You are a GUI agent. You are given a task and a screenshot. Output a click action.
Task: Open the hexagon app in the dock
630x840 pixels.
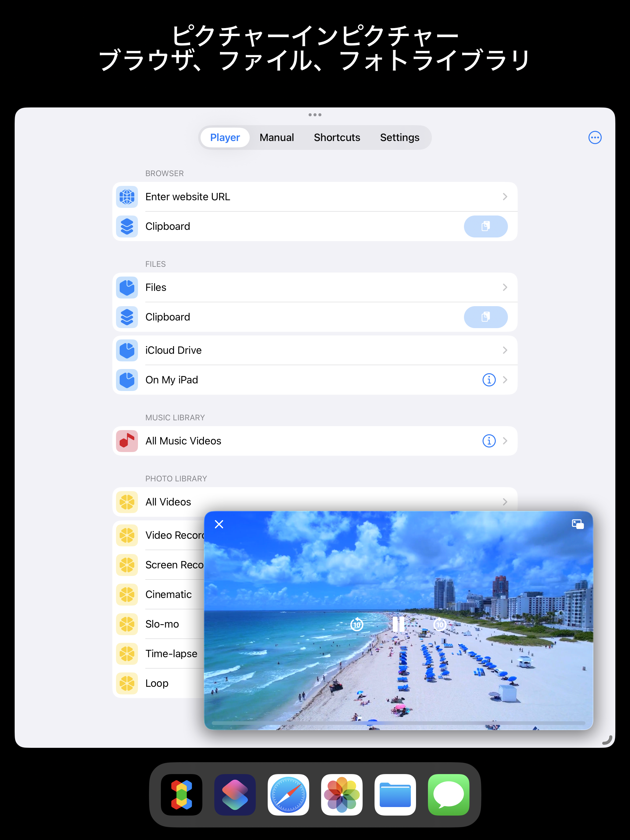pos(182,795)
